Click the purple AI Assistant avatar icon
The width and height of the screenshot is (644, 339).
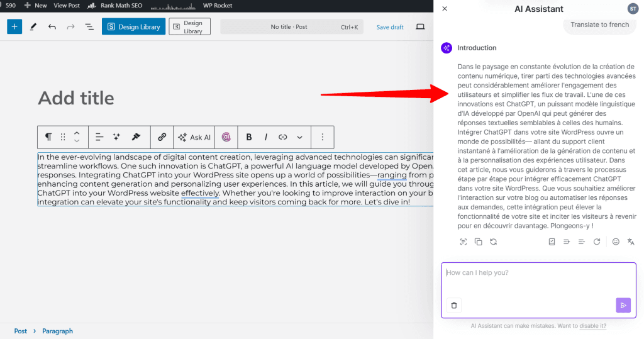pos(447,48)
